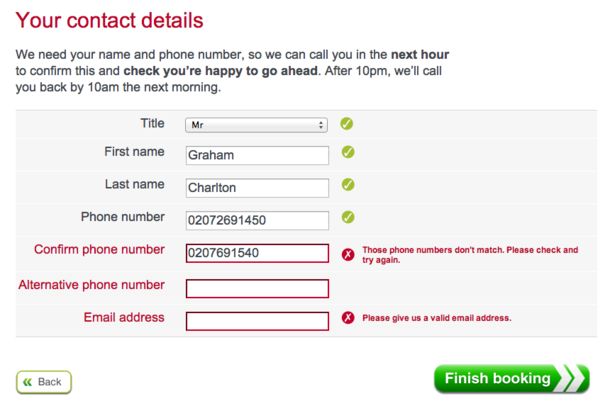Focus the empty Email address field

[x=257, y=321]
